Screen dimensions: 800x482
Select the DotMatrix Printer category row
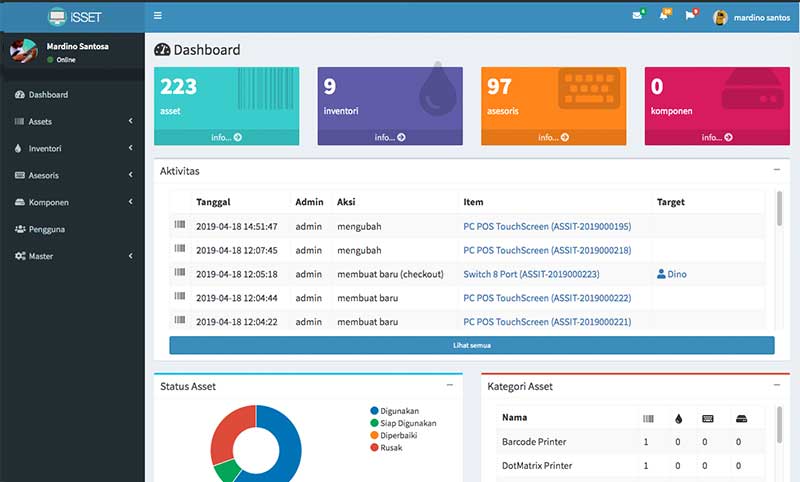pyautogui.click(x=631, y=466)
